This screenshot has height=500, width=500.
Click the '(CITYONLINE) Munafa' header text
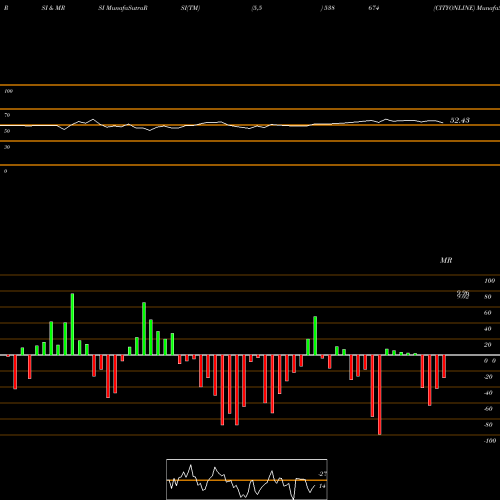pos(467,8)
